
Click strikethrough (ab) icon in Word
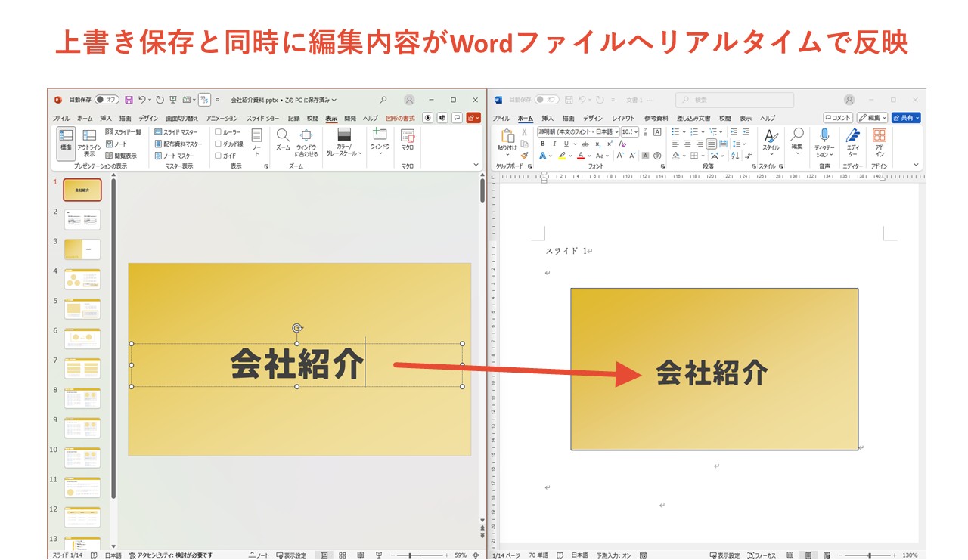click(x=585, y=144)
